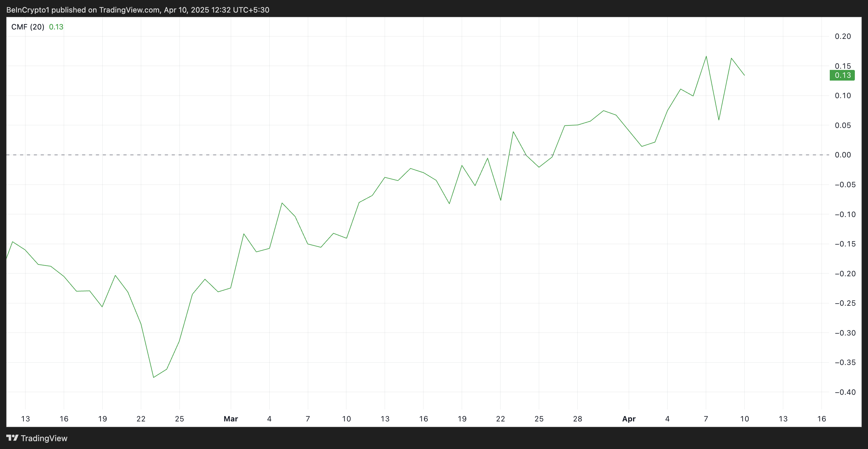
Task: Click date 25 right after 22 February
Action: [x=180, y=419]
